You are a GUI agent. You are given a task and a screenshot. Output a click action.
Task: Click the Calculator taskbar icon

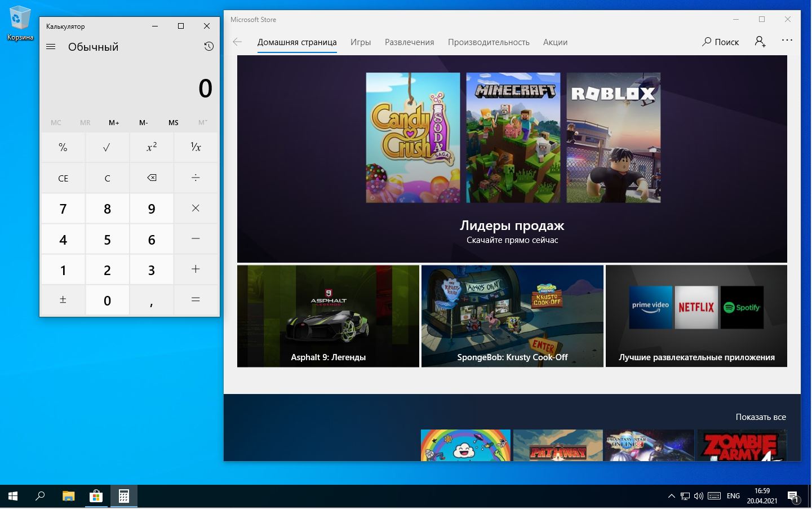(x=123, y=497)
